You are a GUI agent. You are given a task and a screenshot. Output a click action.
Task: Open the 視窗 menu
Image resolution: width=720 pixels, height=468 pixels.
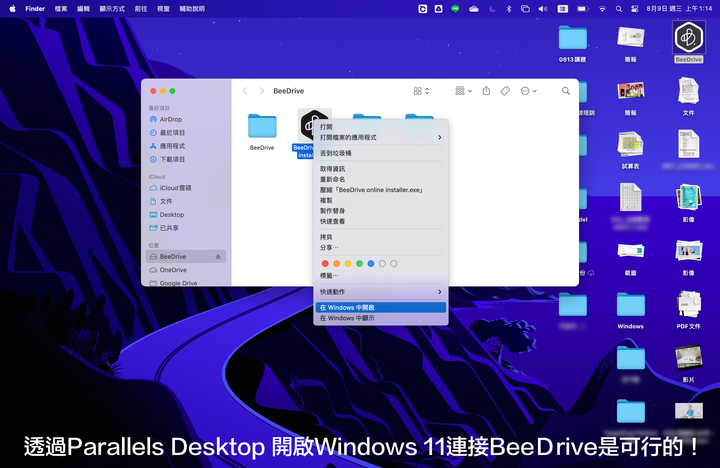[163, 9]
